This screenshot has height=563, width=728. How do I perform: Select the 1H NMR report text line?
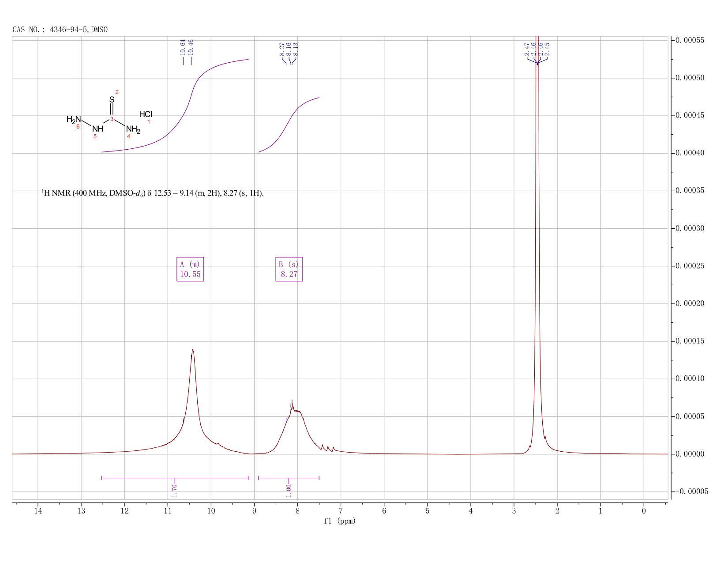153,193
